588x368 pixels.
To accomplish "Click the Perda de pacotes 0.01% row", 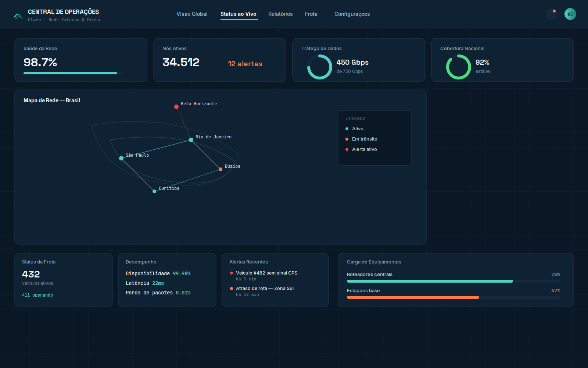I will (x=158, y=293).
